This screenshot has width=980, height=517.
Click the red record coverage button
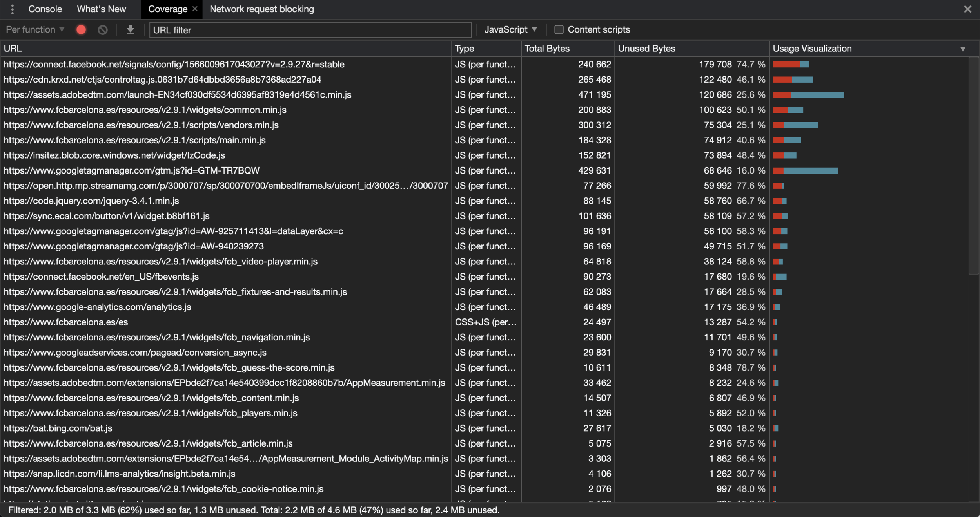click(x=81, y=30)
